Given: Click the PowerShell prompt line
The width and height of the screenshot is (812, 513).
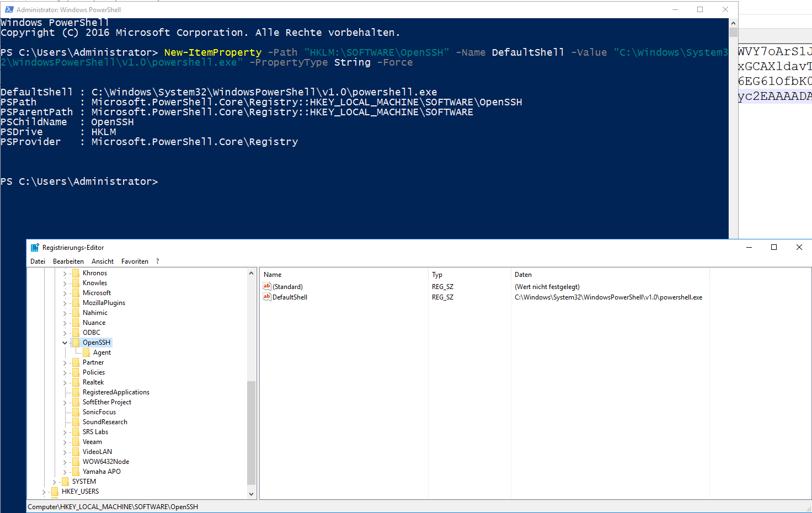Looking at the screenshot, I should coord(79,181).
